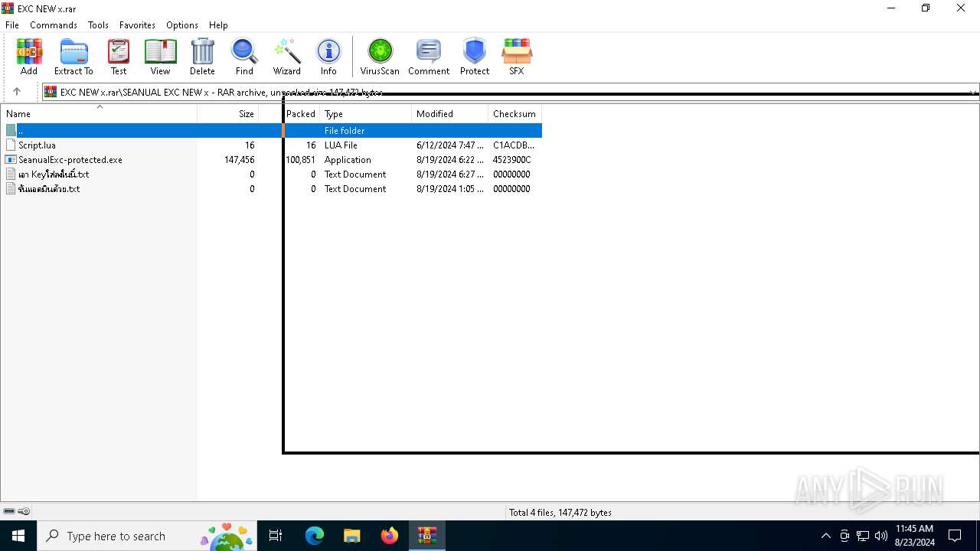Launch Microsoft Edge from taskbar
The width and height of the screenshot is (980, 551).
point(315,536)
